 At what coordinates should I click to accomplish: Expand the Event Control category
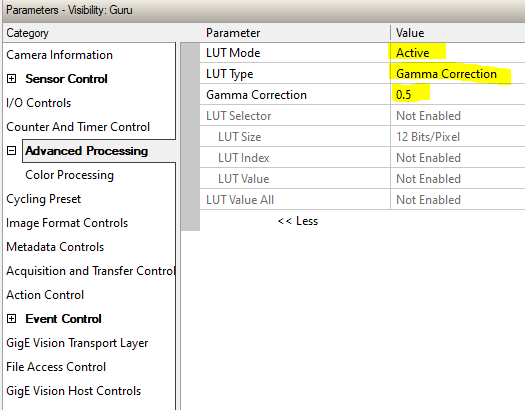coord(11,319)
